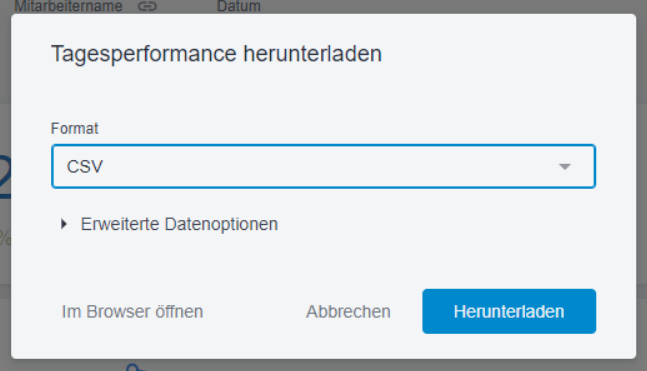Screen dimensions: 647x371
Task: Expand the Erweiterte Datenoptionen triangle
Action: [64, 224]
